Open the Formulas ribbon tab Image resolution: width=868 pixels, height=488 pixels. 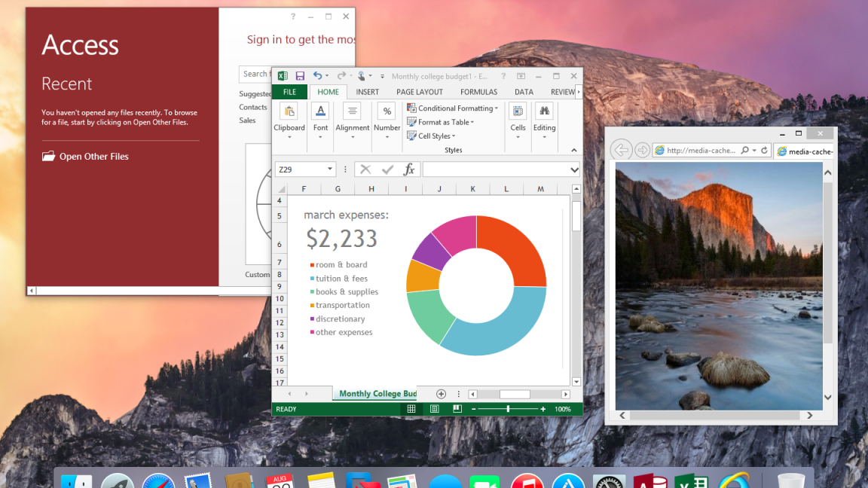point(478,92)
